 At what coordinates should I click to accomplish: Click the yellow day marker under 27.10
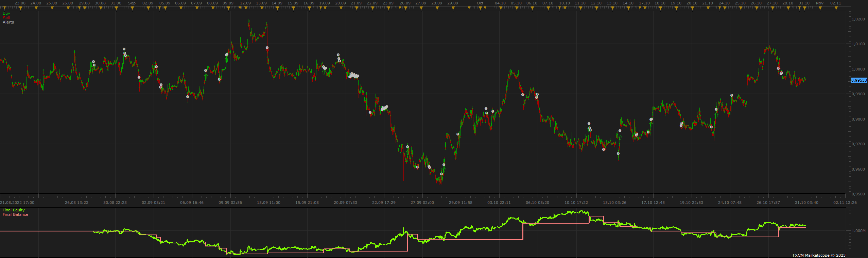[x=772, y=9]
